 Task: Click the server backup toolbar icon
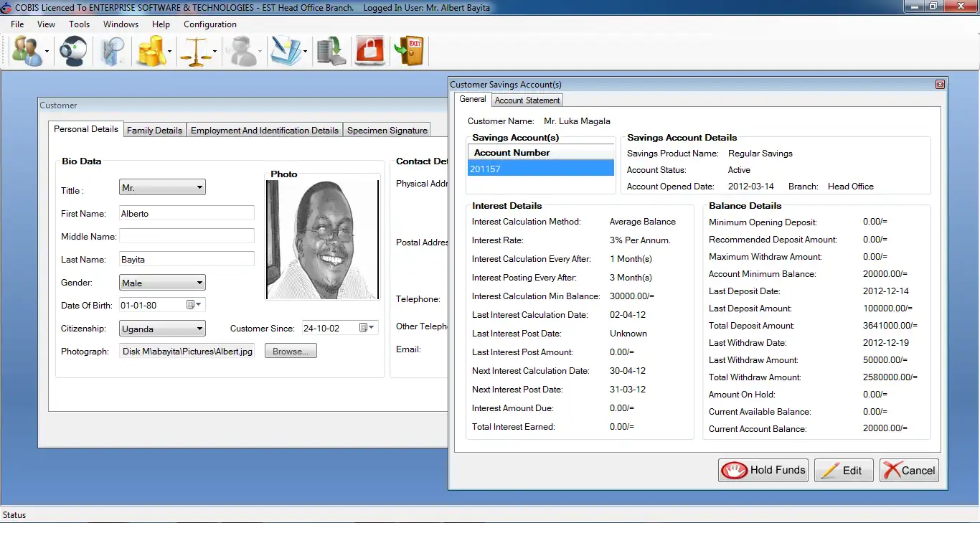tap(331, 52)
